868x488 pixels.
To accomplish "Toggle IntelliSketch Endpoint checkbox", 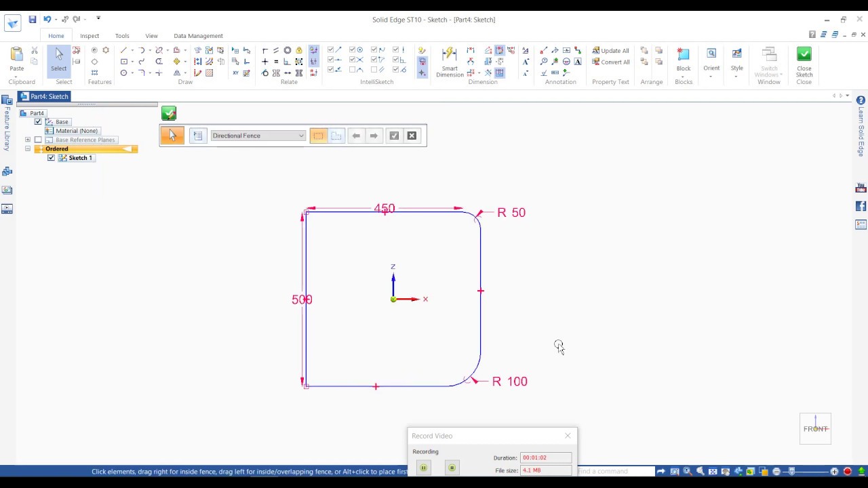I will click(x=331, y=50).
